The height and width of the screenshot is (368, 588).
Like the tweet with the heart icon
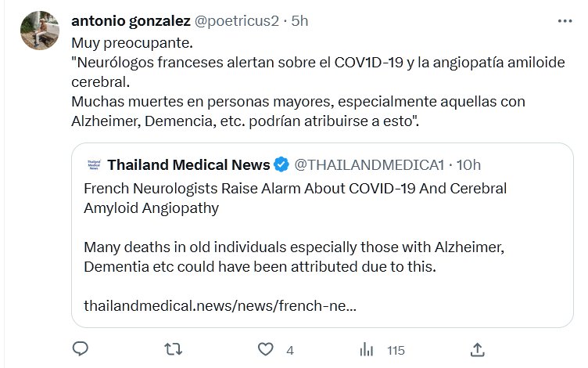pos(267,349)
